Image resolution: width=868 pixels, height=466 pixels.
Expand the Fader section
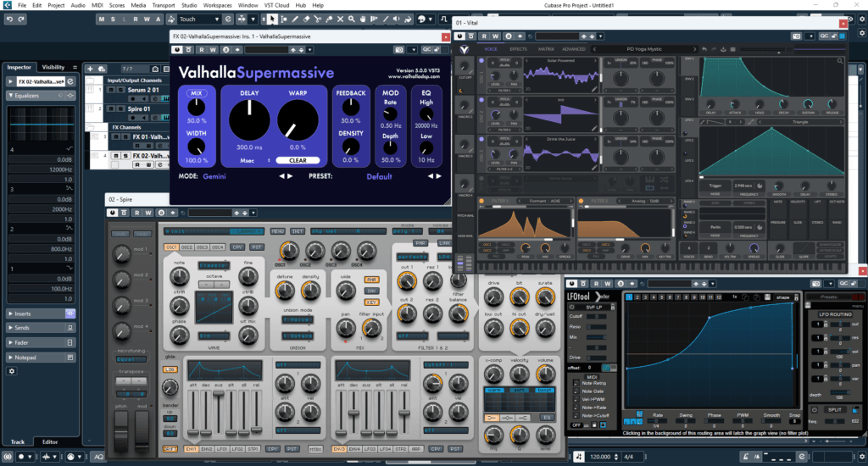tap(10, 343)
